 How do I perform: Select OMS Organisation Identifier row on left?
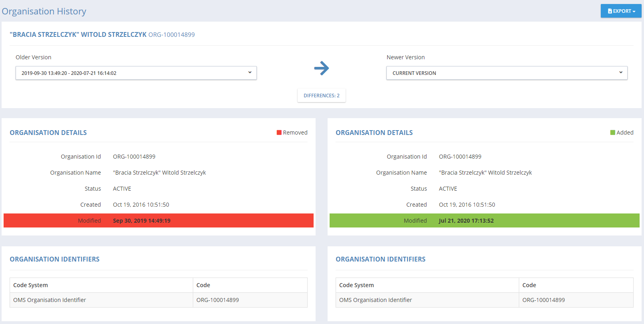[50, 300]
